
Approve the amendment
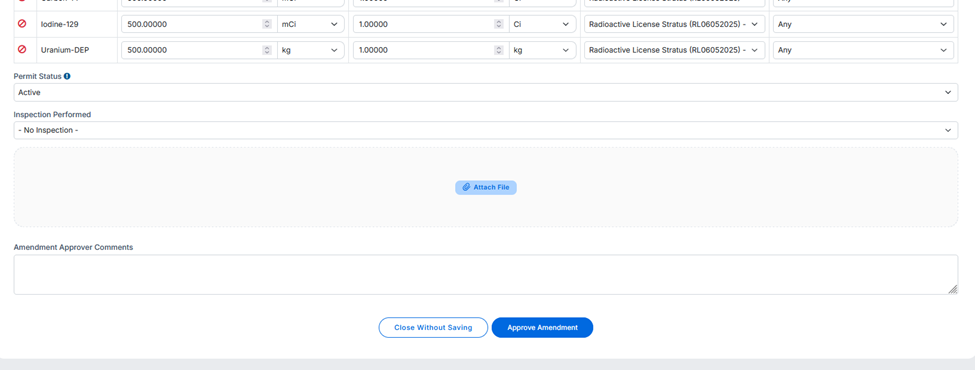point(542,328)
